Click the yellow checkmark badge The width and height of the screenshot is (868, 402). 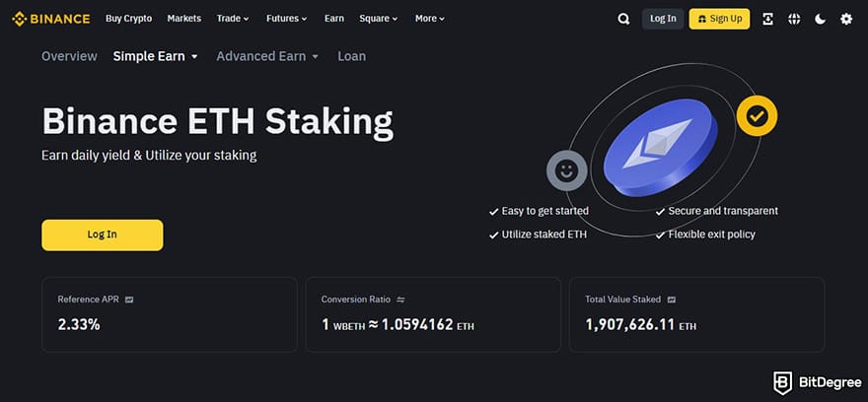[x=757, y=115]
